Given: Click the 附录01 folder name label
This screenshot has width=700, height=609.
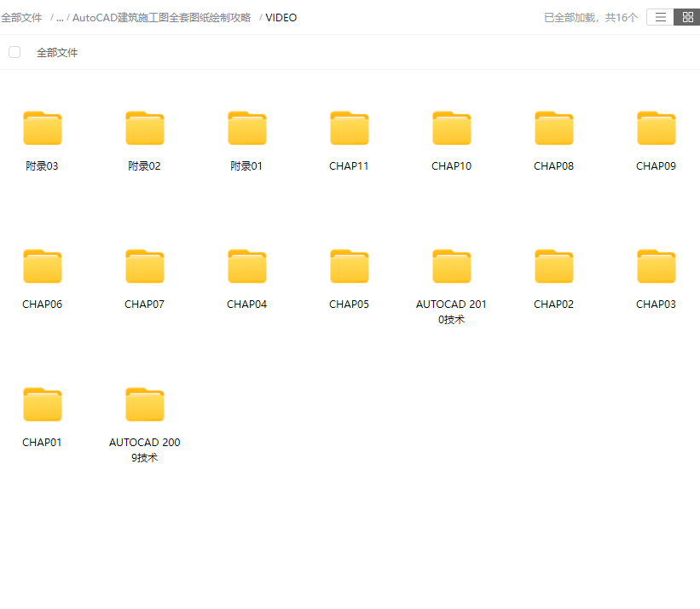Looking at the screenshot, I should [246, 166].
